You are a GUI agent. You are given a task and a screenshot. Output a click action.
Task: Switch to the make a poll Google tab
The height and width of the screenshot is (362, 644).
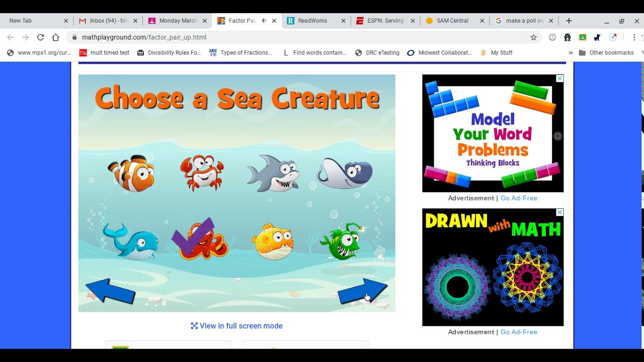[524, 21]
